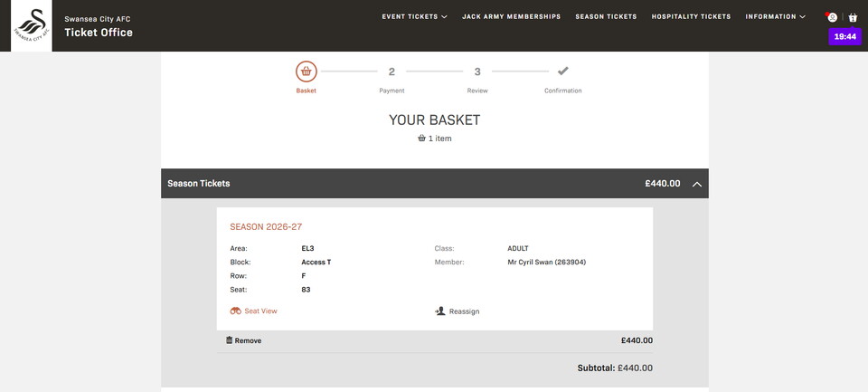Collapse the Season Tickets basket section
Viewport: 868px width, 392px height.
click(x=696, y=184)
